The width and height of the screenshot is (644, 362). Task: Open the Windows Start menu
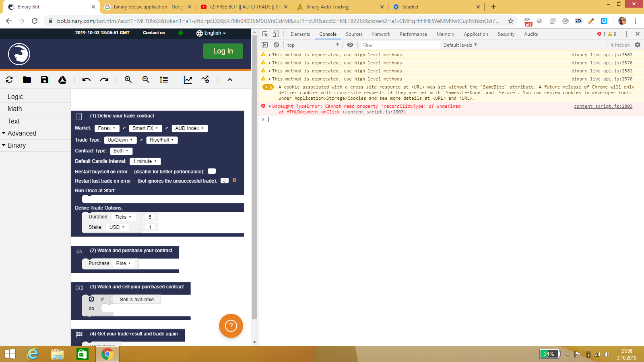tap(10, 354)
